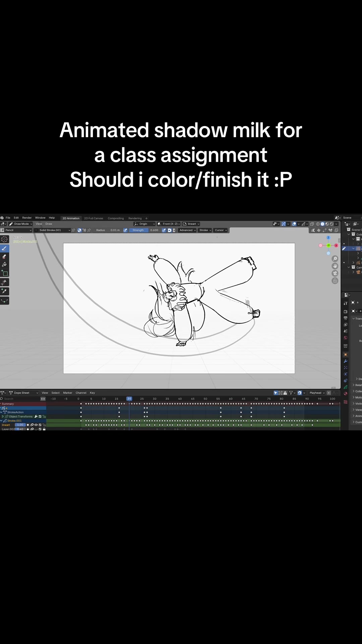Viewport: 362px width, 644px height.
Task: Open the Dope Sheet Channel menu
Action: (x=81, y=393)
